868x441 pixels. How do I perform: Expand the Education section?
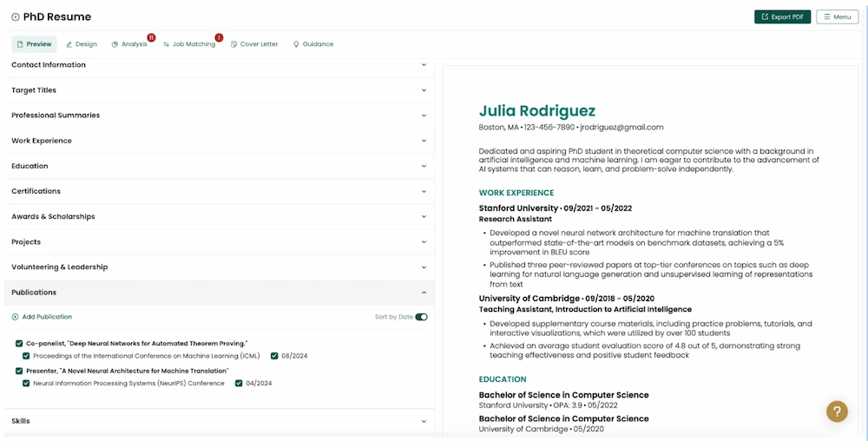(220, 166)
